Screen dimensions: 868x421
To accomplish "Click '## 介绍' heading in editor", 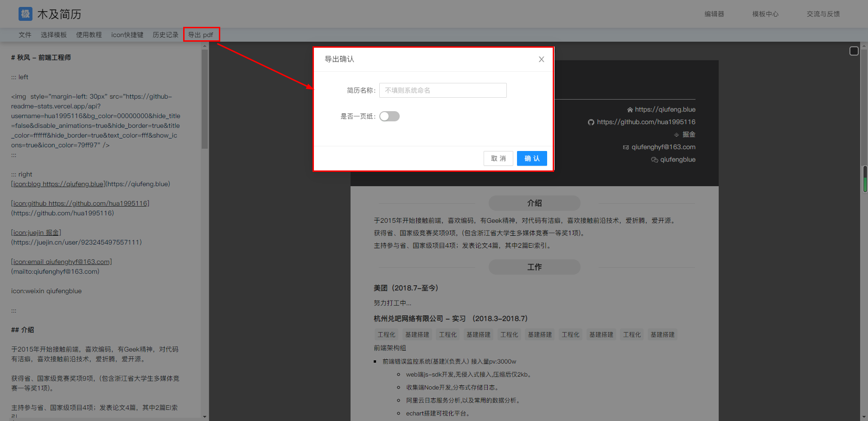I will pos(23,330).
